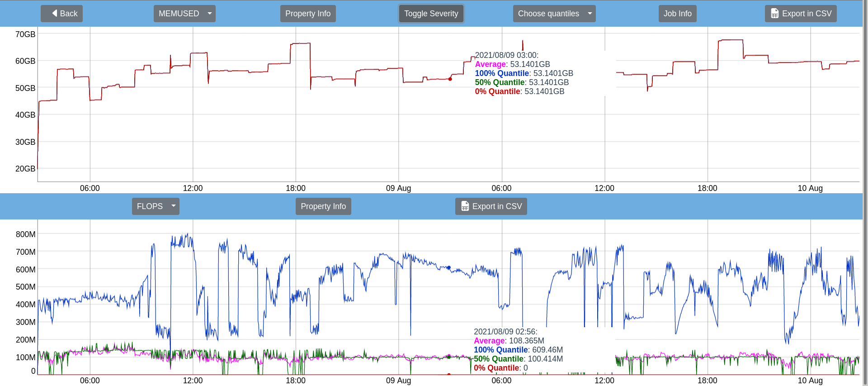Show the Job Info panel
Viewport: 868px width, 386px height.
pos(677,14)
